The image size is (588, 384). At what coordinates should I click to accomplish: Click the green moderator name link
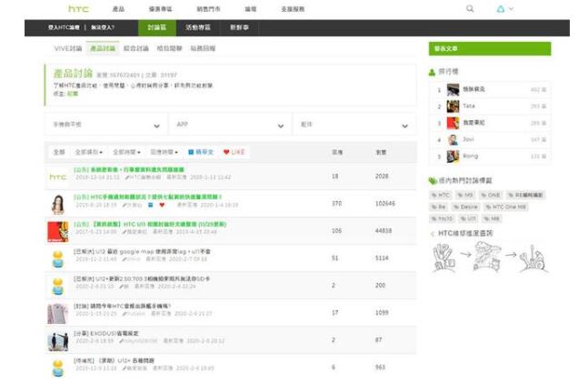pos(73,94)
